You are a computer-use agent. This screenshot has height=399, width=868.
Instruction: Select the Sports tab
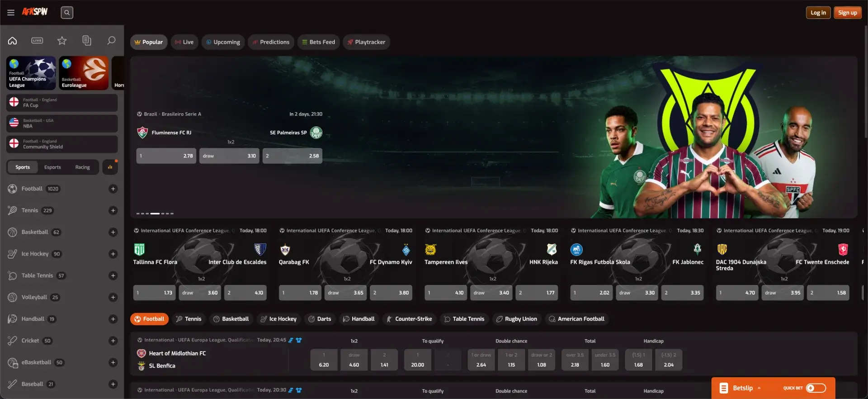pyautogui.click(x=23, y=167)
